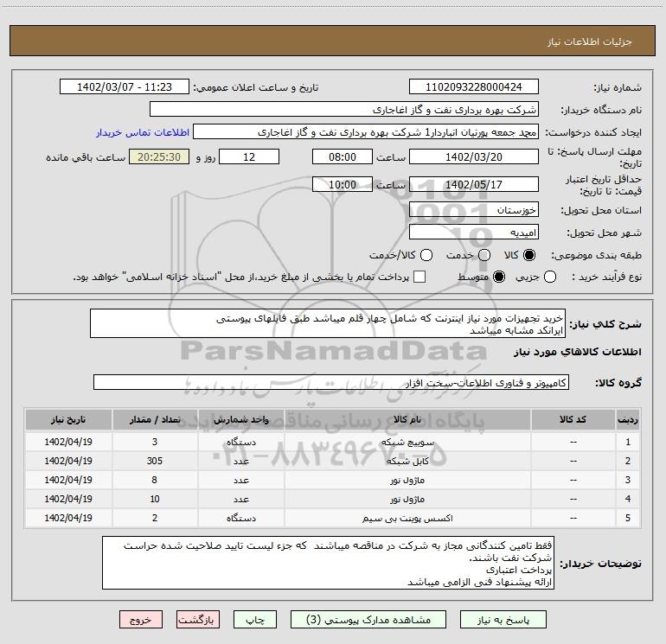The width and height of the screenshot is (666, 644).
Task: Click the اکسس پوینت بی سیم item name
Action: tap(407, 518)
